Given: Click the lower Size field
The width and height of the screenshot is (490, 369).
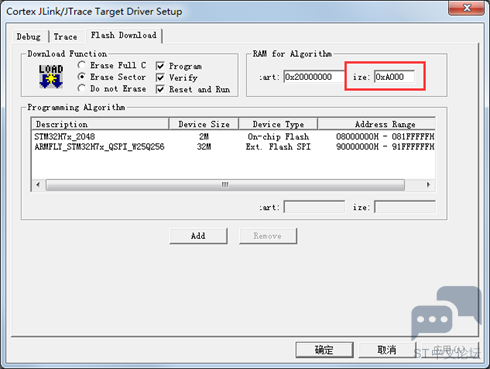Looking at the screenshot, I should (x=405, y=207).
